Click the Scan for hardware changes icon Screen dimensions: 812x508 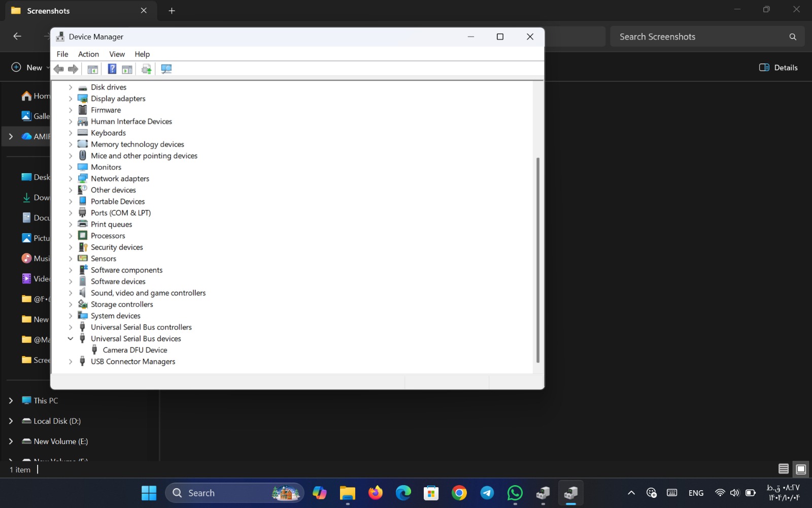[x=166, y=69]
